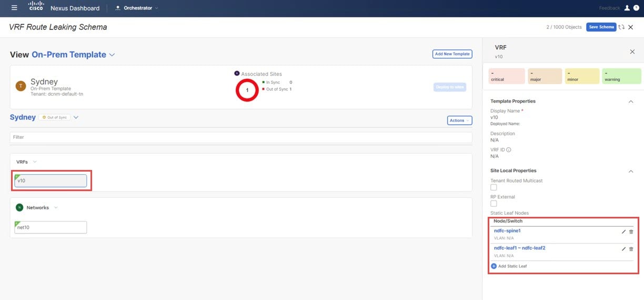The width and height of the screenshot is (644, 300).
Task: Click the Associated Sites count badge
Action: 237,74
